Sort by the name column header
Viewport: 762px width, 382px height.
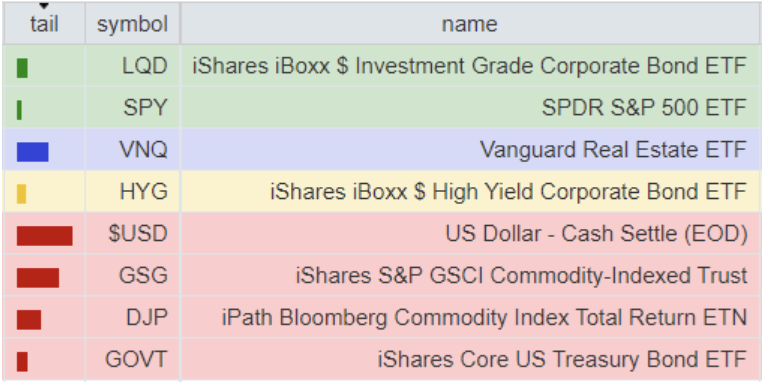tap(470, 23)
